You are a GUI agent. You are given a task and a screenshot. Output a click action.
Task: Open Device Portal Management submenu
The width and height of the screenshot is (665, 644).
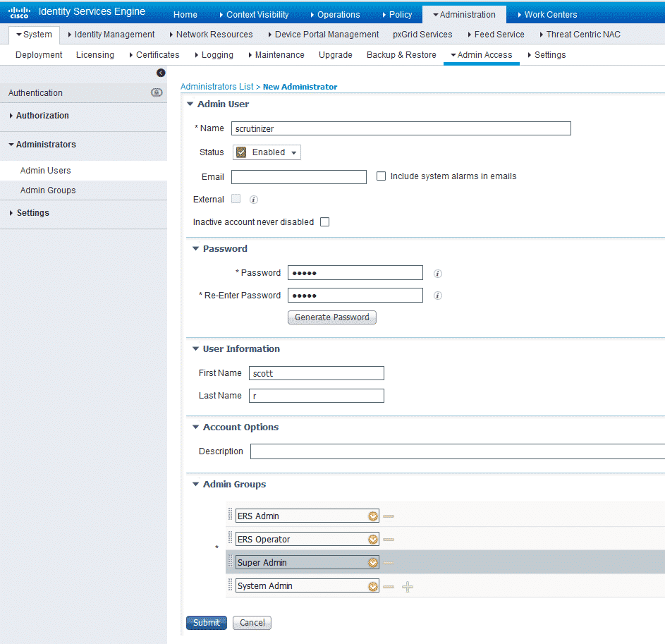click(x=324, y=35)
